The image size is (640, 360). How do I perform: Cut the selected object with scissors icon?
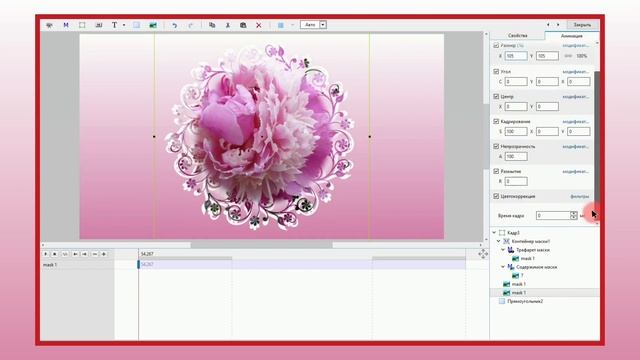click(x=228, y=25)
